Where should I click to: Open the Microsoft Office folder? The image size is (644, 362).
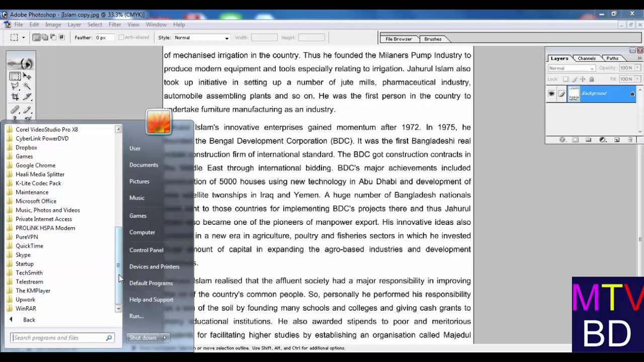click(36, 201)
